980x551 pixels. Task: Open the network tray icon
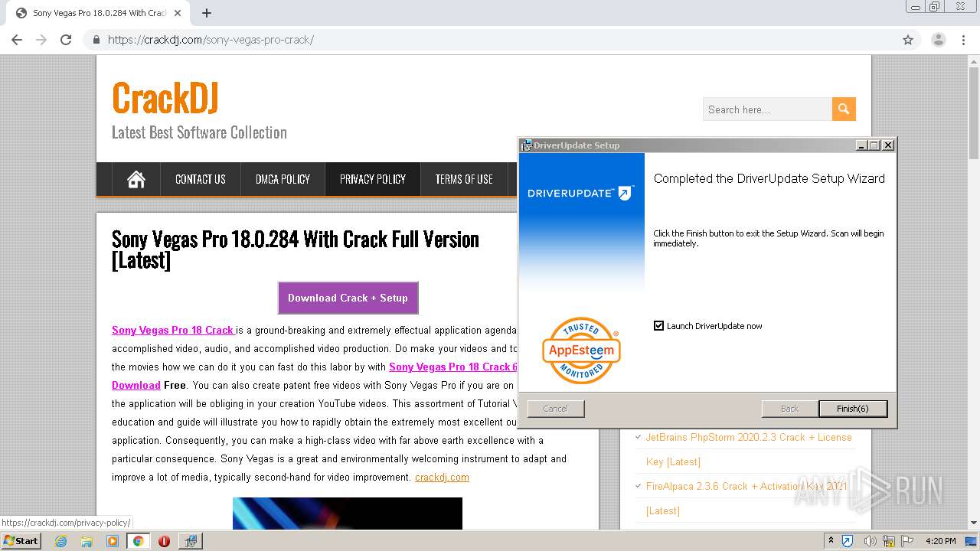tap(888, 541)
